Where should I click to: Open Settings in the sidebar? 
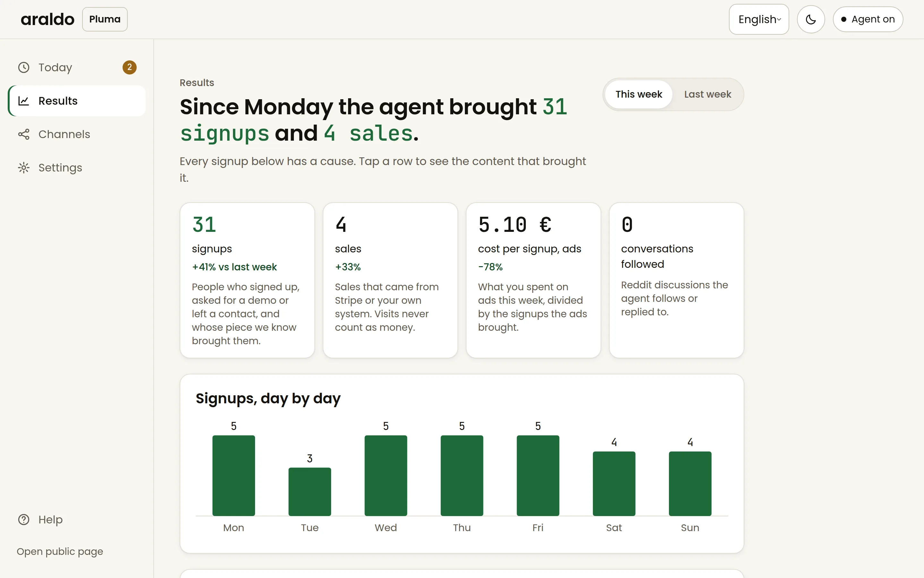point(77,168)
